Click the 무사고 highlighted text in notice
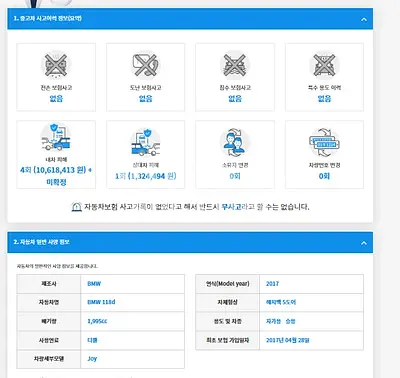400x378 pixels. click(231, 207)
